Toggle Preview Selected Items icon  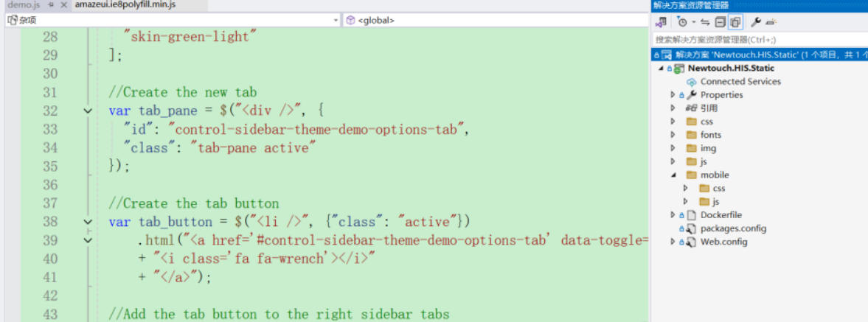(x=771, y=22)
